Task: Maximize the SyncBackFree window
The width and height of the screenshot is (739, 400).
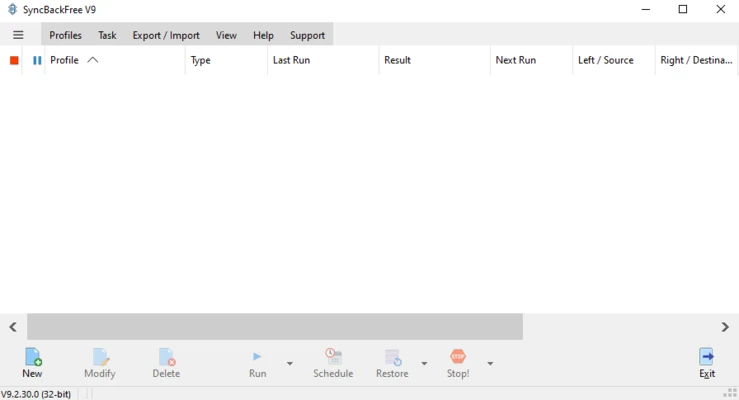Action: click(x=683, y=9)
